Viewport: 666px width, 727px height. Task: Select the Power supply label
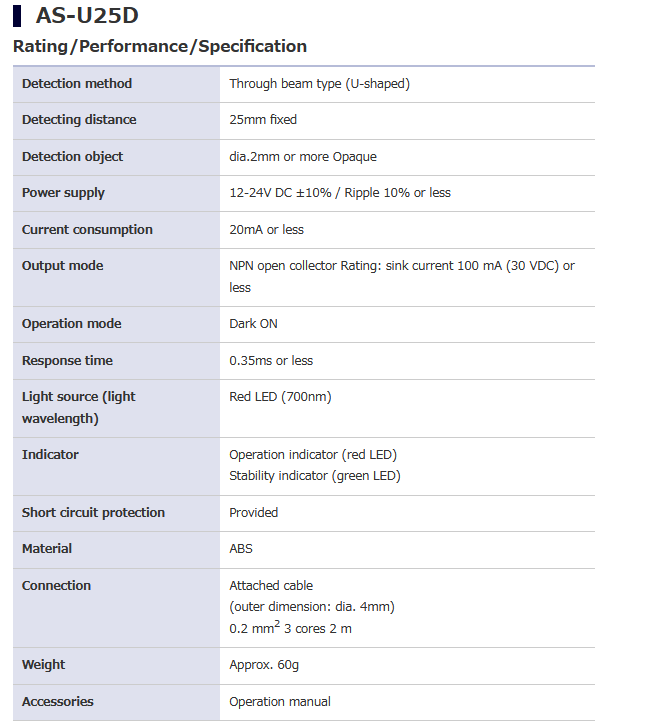pyautogui.click(x=63, y=193)
